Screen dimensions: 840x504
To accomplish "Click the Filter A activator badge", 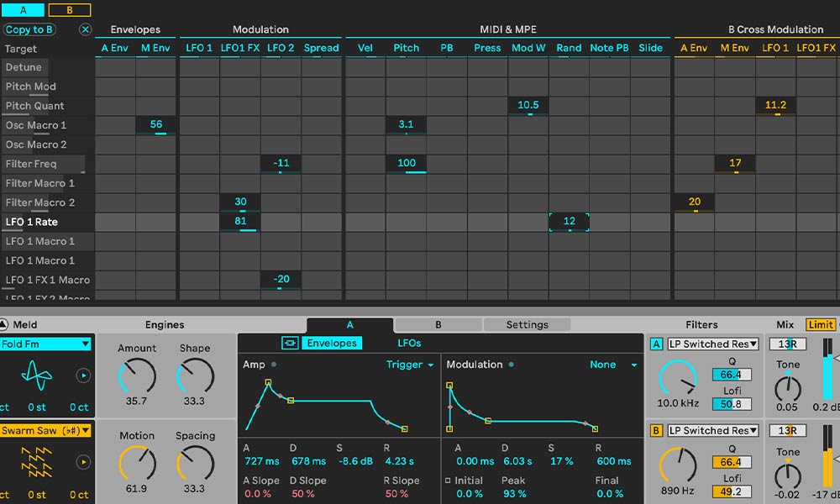I will (658, 344).
